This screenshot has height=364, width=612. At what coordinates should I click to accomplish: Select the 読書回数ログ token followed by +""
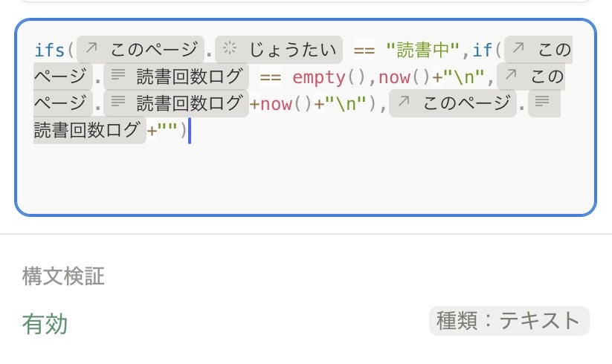tap(88, 131)
